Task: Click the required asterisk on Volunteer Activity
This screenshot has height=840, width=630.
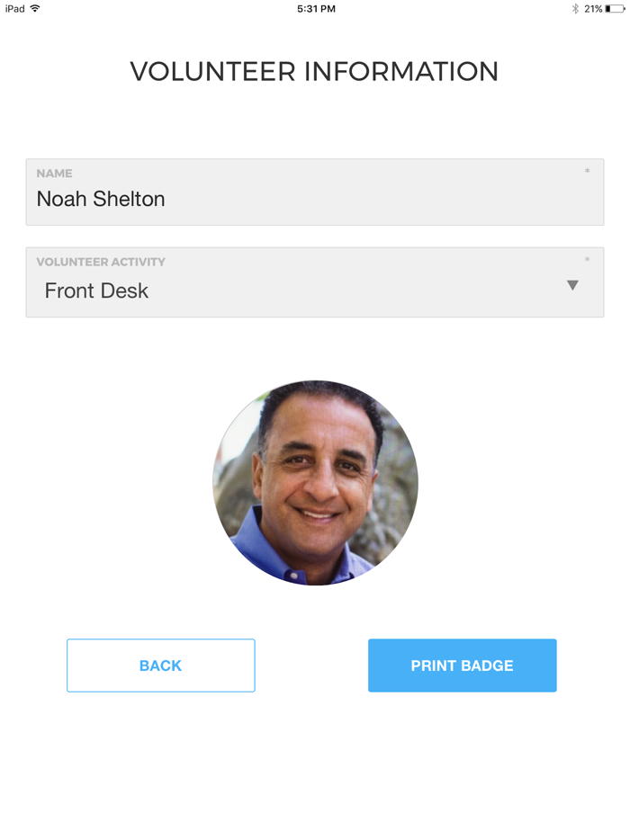Action: (x=587, y=259)
